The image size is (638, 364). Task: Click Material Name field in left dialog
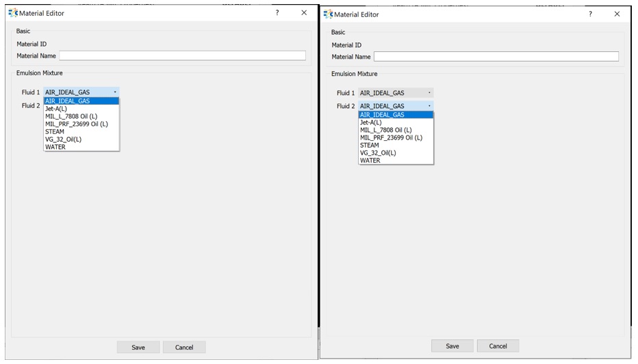182,56
